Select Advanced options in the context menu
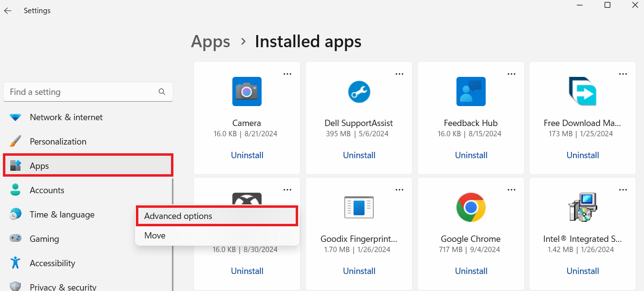The image size is (644, 291). (217, 216)
